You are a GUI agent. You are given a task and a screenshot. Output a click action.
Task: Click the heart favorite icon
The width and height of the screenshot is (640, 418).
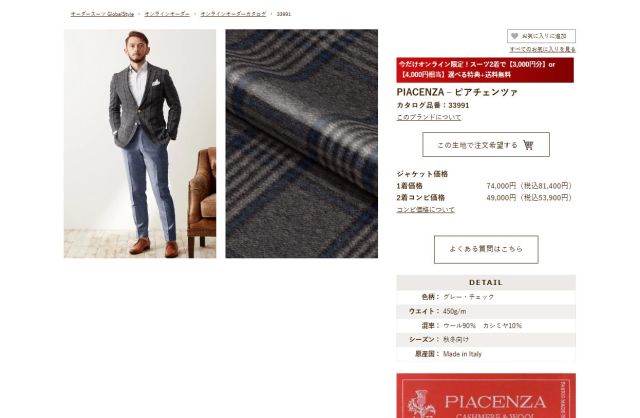click(x=514, y=36)
